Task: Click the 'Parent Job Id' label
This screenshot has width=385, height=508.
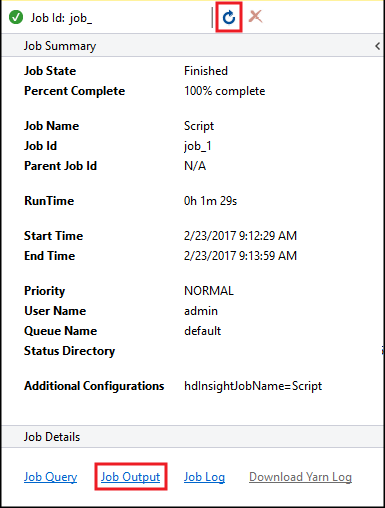Action: (60, 166)
